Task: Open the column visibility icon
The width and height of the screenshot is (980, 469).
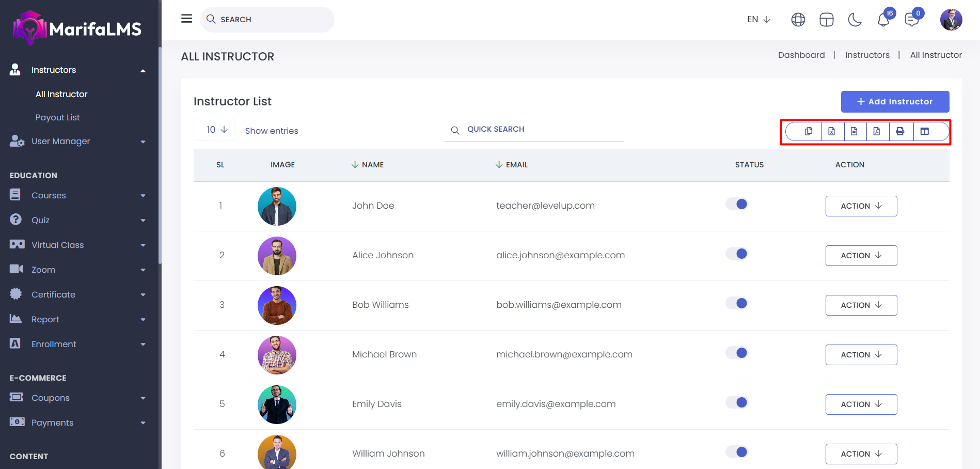Action: tap(924, 131)
